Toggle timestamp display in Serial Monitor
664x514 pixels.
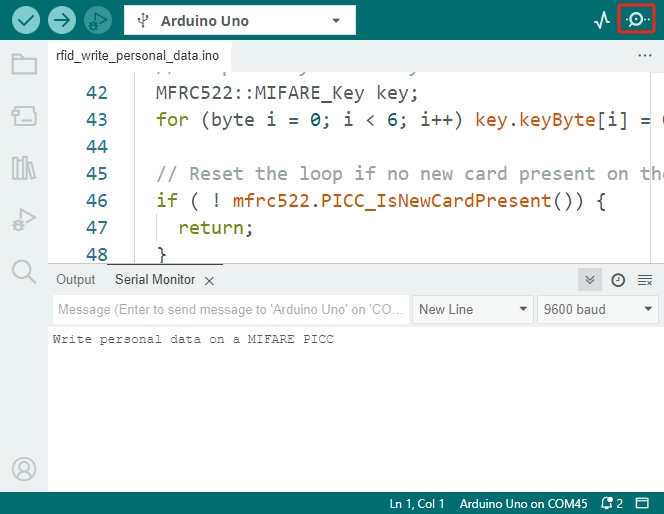[x=618, y=280]
